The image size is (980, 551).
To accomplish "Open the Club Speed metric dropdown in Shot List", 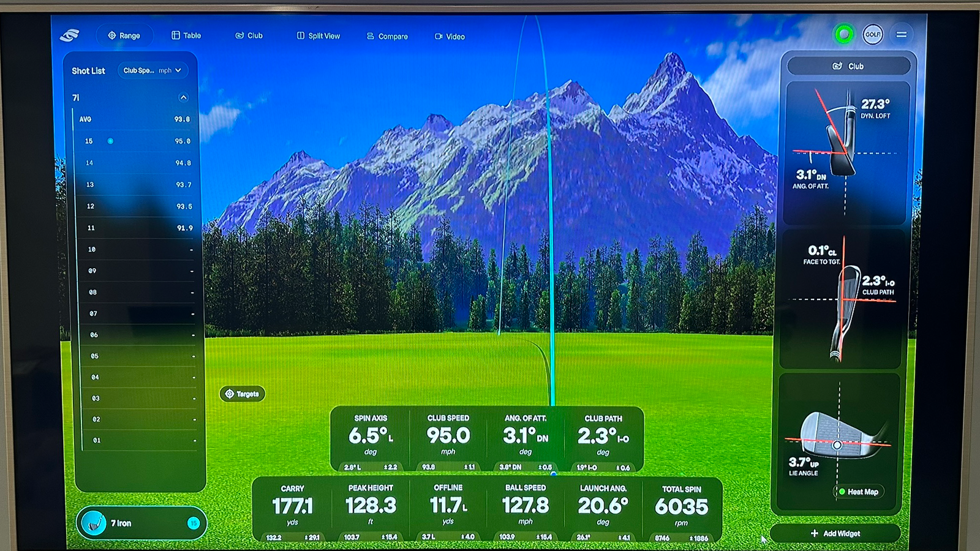I will (153, 70).
